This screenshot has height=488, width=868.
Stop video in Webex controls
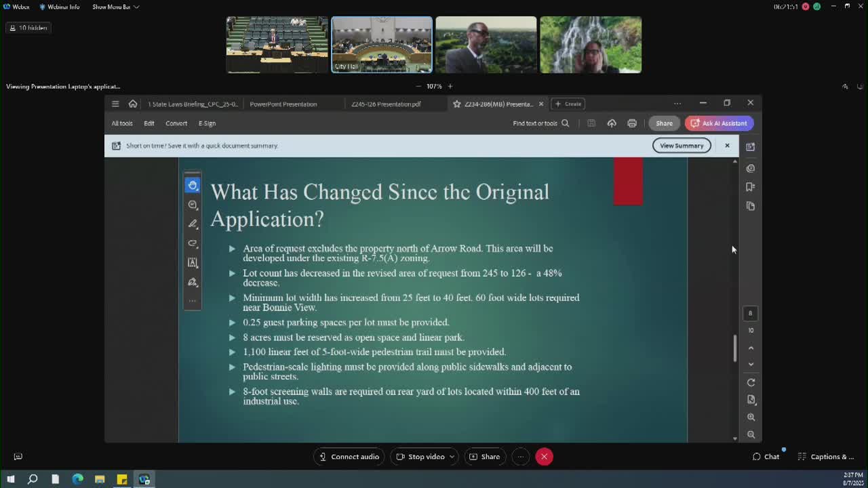[420, 457]
